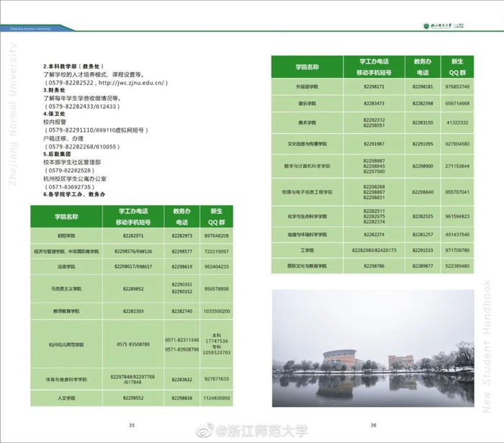
Task: Click QQ group number 897648208
Action: click(216, 236)
